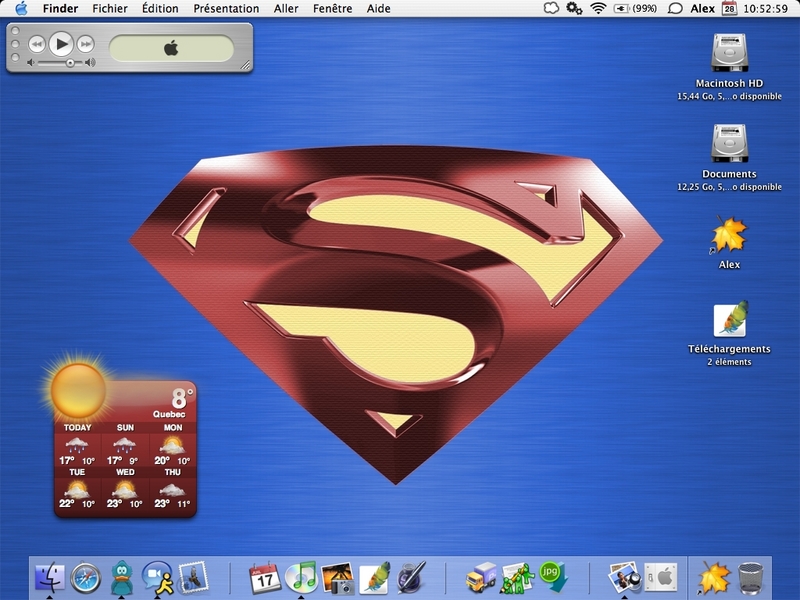The width and height of the screenshot is (800, 600).
Task: Click the gears status icon in menu bar
Action: coord(574,8)
